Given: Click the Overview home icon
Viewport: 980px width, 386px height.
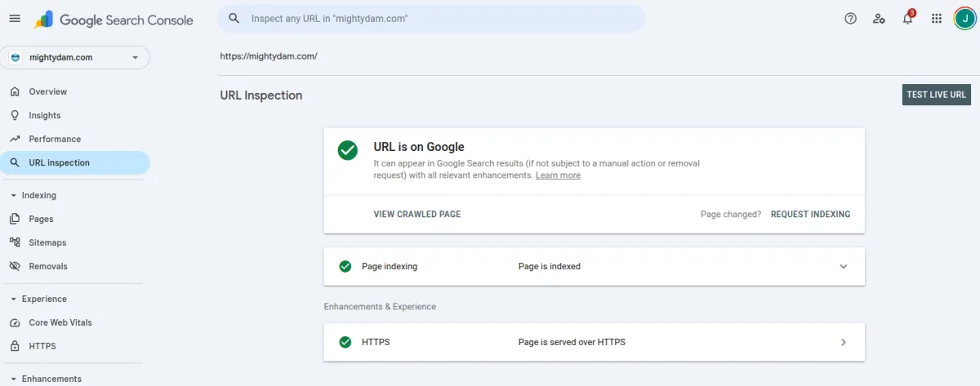Looking at the screenshot, I should tap(15, 91).
